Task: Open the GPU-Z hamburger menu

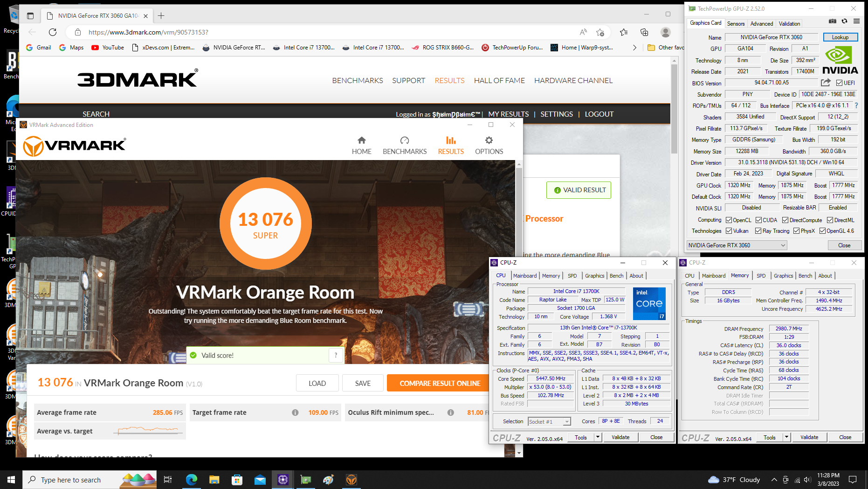Action: tap(856, 21)
